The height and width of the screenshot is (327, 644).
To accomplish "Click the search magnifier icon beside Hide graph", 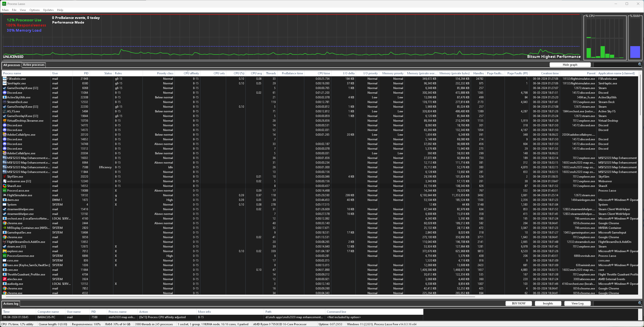I will 640,65.
